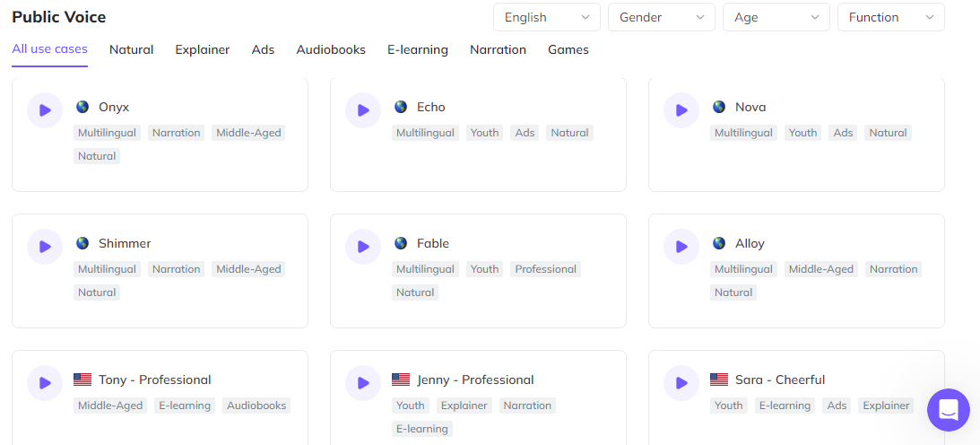Open the Gender filter dropdown
980x445 pixels.
(661, 18)
